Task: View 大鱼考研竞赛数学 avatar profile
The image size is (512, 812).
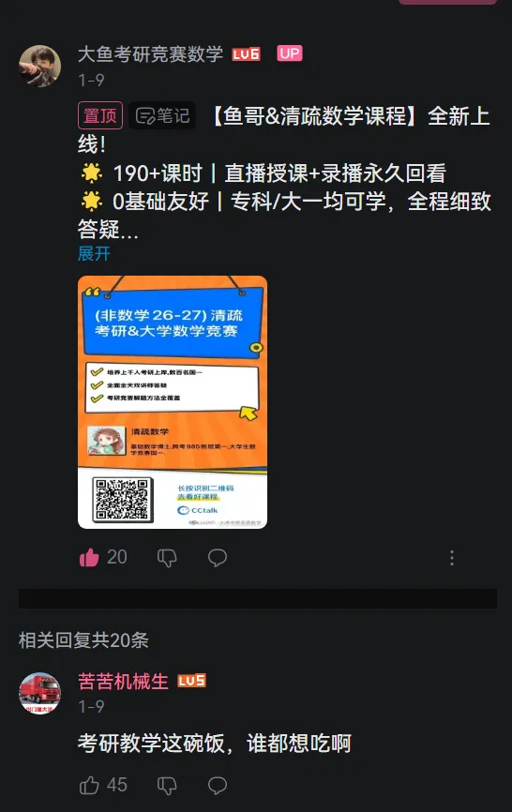Action: tap(40, 66)
